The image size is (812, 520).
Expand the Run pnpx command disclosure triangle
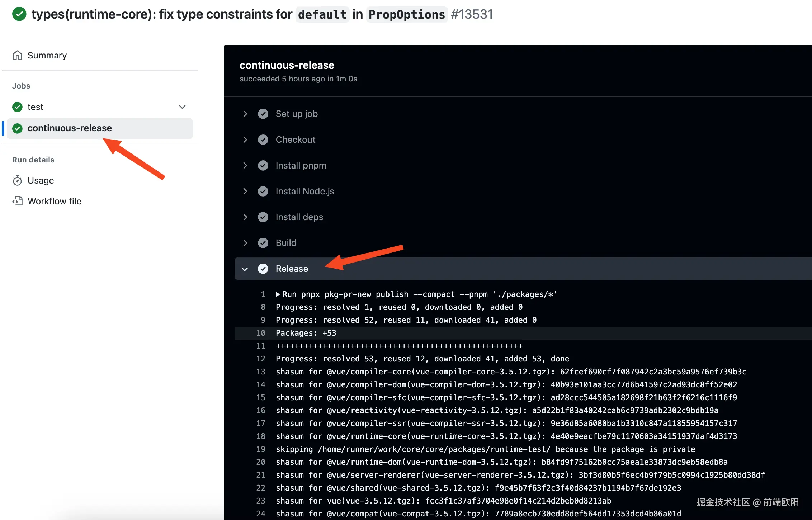278,294
